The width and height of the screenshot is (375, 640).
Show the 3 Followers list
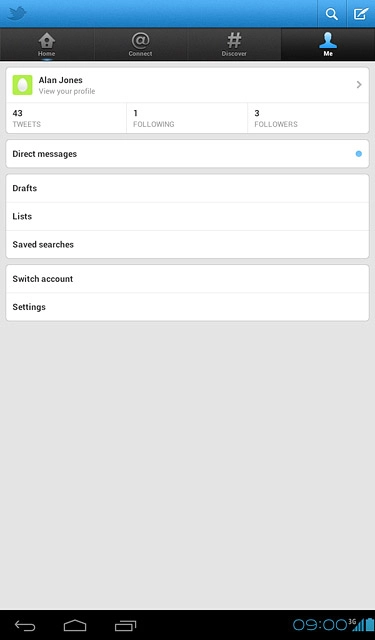308,118
